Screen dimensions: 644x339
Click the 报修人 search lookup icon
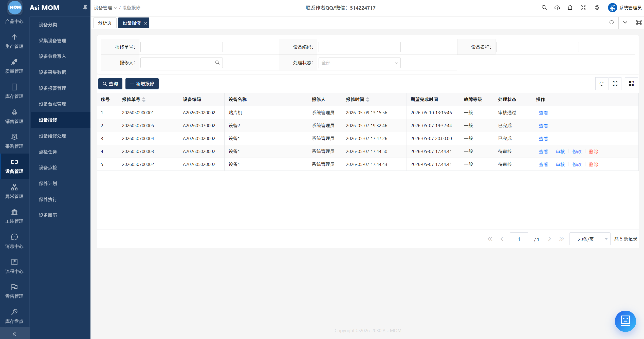click(x=217, y=63)
